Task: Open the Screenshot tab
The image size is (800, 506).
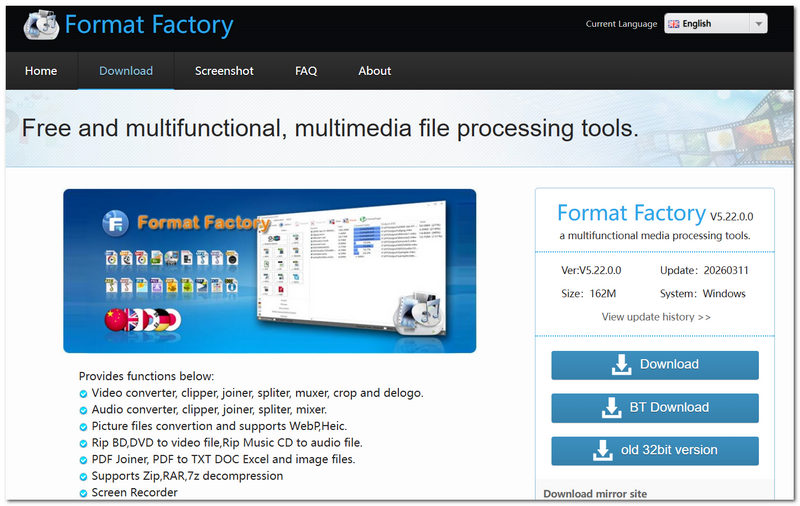Action: [224, 71]
